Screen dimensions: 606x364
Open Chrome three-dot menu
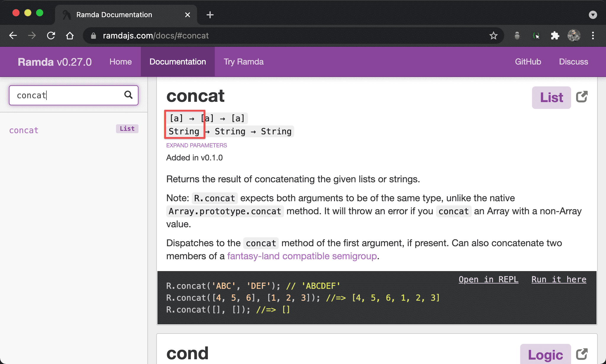click(x=593, y=36)
